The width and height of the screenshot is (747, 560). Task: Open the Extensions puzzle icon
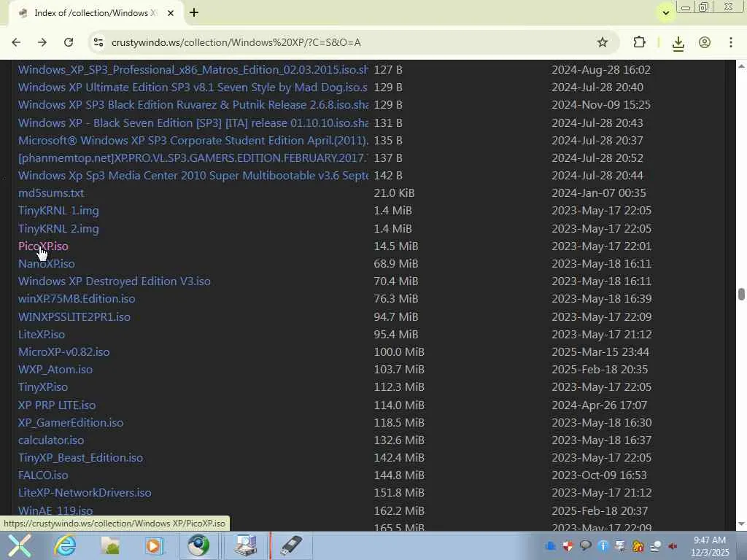639,42
